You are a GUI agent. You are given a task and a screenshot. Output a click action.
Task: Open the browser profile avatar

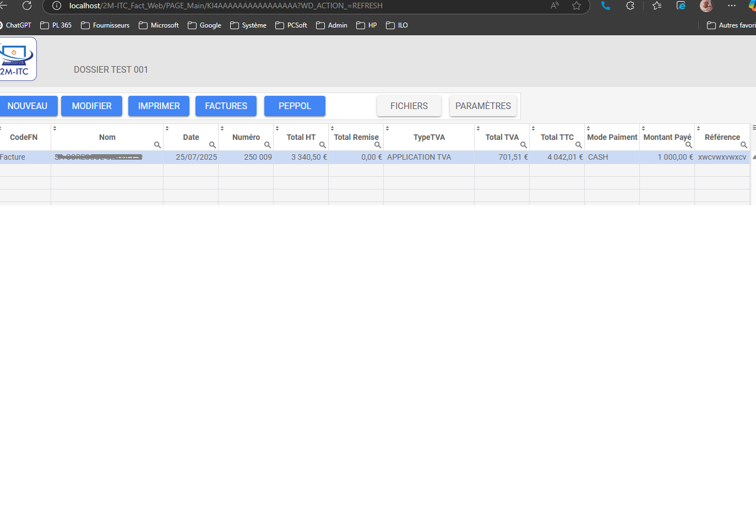706,6
